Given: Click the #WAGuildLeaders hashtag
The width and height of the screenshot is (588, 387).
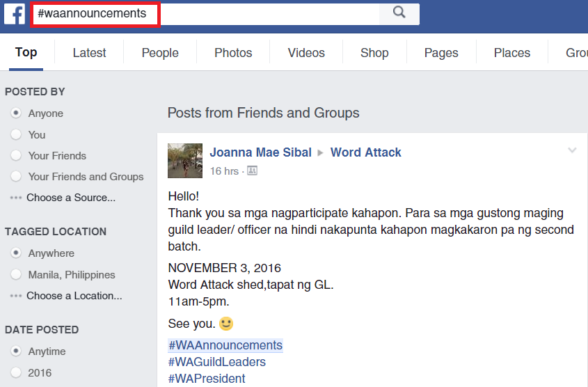Looking at the screenshot, I should 216,362.
